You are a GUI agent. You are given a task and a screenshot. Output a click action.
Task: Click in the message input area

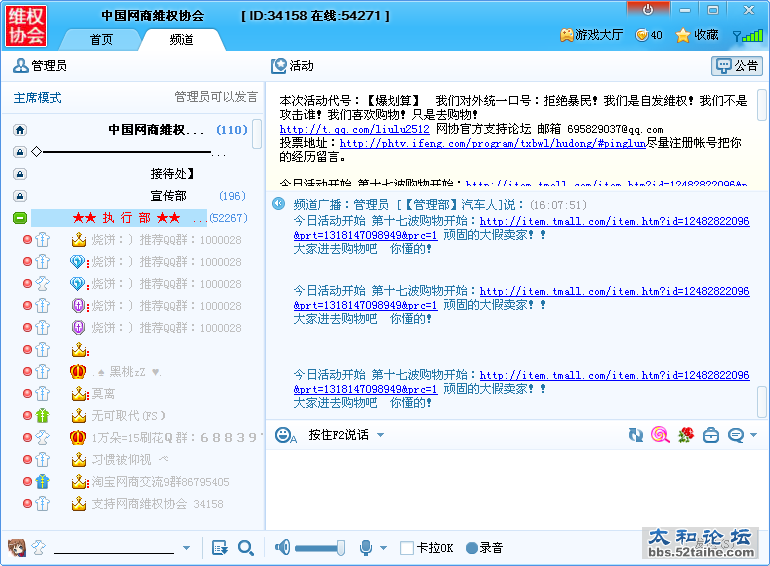click(x=516, y=488)
